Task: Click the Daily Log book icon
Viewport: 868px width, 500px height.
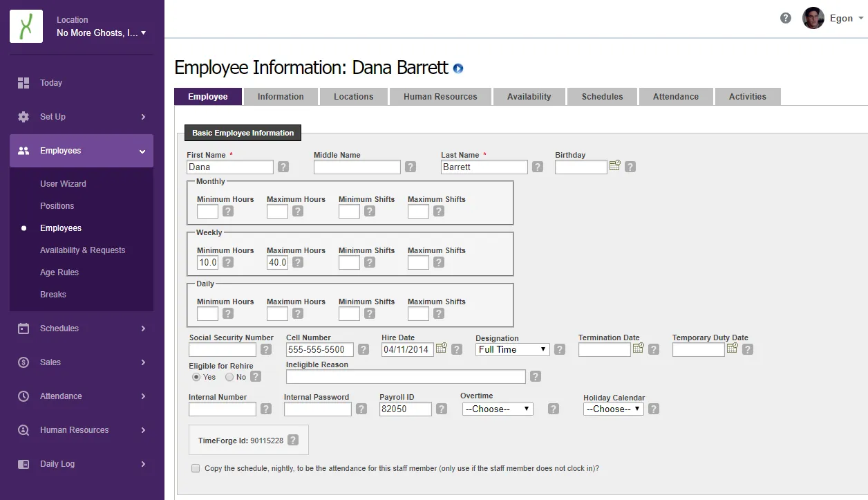Action: pos(23,464)
